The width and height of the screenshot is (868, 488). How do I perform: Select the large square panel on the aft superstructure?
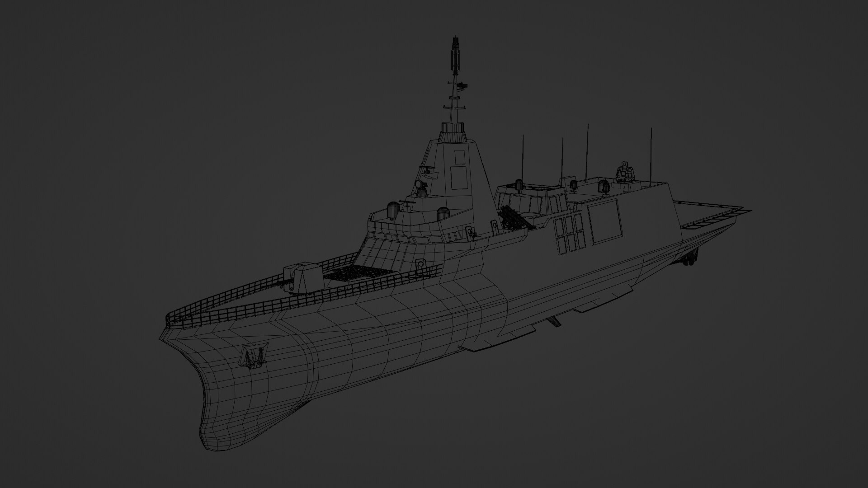pos(604,222)
